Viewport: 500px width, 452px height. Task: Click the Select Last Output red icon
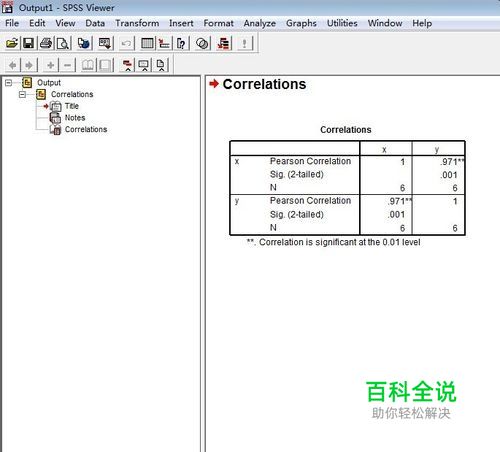[223, 43]
